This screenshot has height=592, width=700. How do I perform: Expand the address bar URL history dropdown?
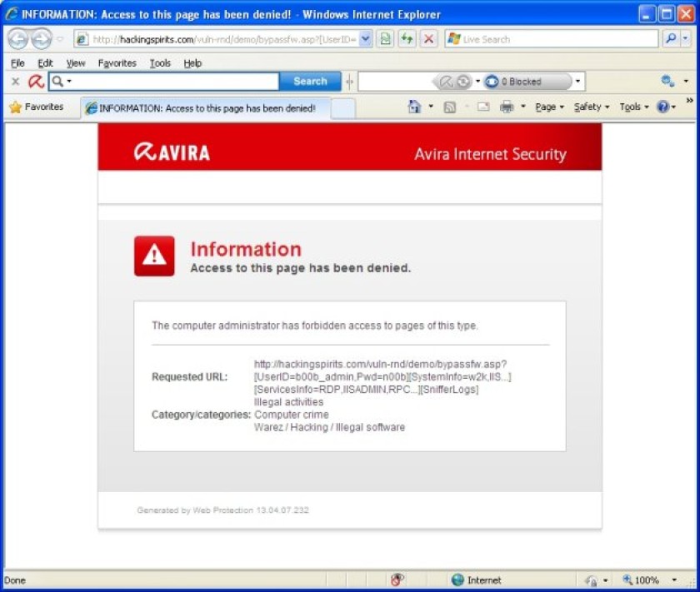365,39
